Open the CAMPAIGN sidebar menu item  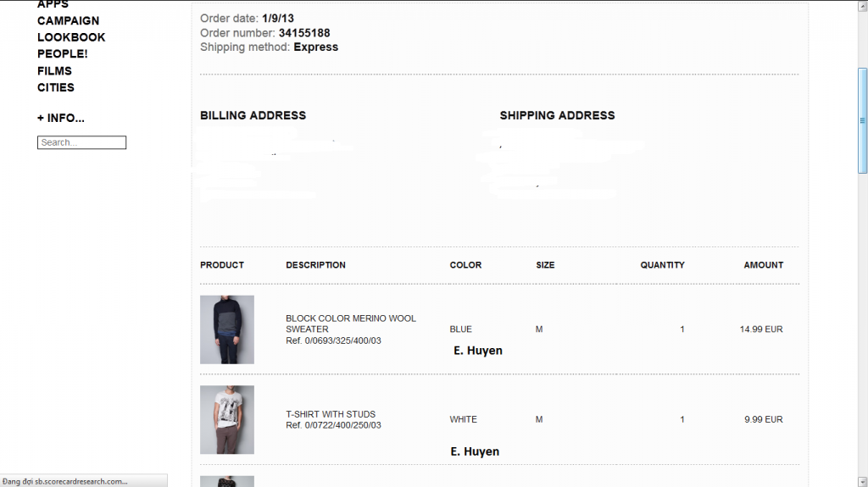(68, 20)
